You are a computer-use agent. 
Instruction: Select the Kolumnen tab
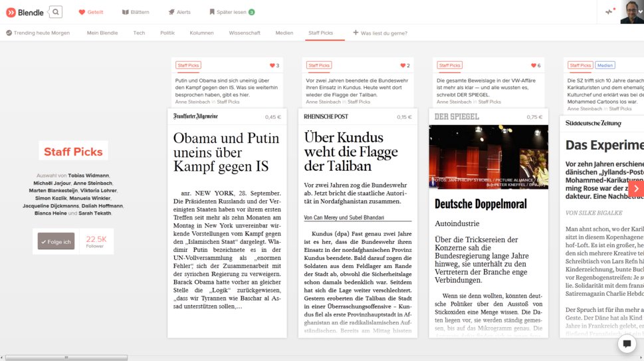201,33
